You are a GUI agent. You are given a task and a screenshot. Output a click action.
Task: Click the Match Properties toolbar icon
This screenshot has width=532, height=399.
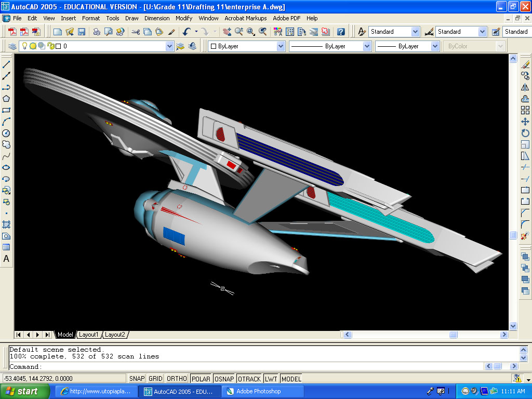pos(171,31)
